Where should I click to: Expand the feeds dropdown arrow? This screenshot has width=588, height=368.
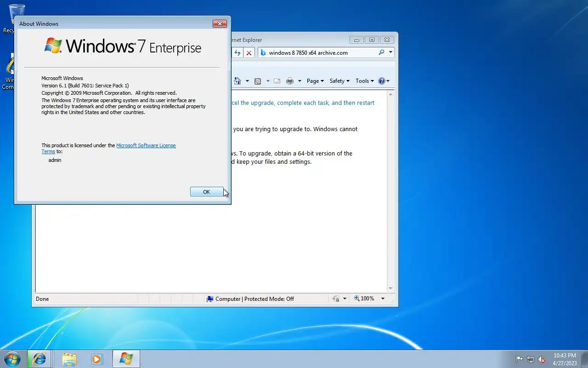[x=268, y=81]
